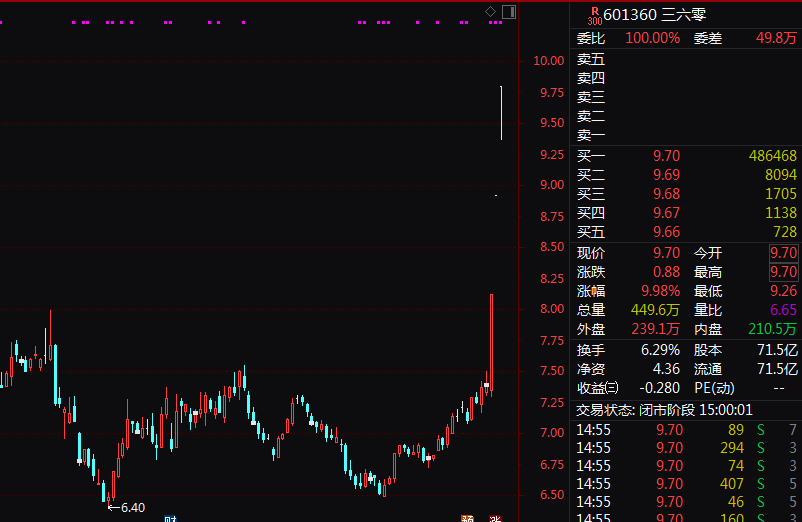
Task: Click the 财 finance marker at chart bottom
Action: (170, 518)
